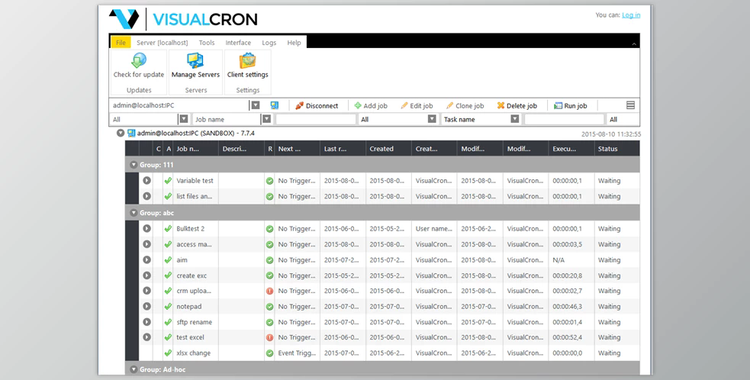Click Edit job in the toolbar
750x380 pixels.
tap(417, 106)
